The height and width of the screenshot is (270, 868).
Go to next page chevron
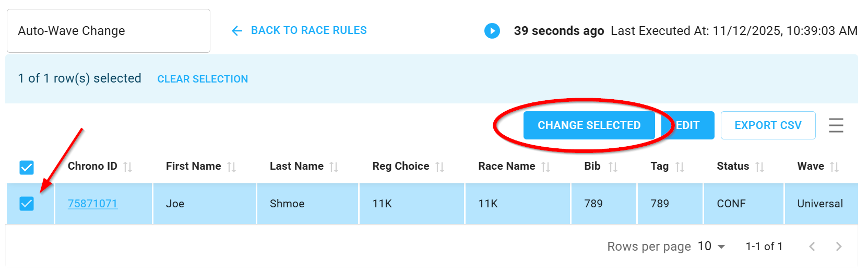pos(838,246)
